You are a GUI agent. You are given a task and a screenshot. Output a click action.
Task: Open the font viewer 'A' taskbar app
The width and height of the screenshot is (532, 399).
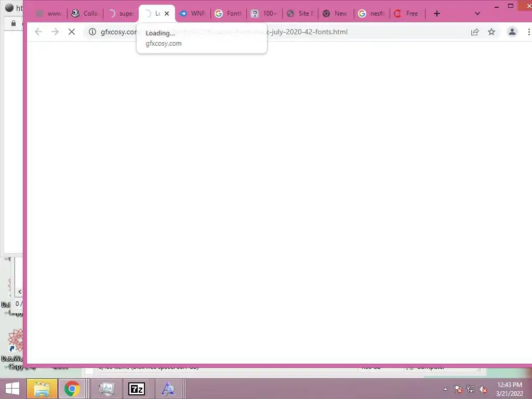pos(168,389)
